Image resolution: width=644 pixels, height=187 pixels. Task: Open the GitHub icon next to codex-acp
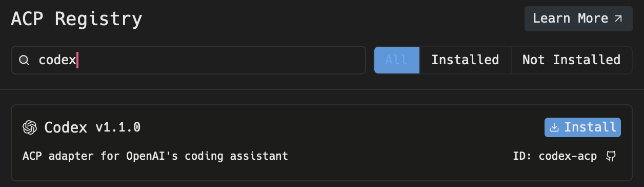[610, 156]
